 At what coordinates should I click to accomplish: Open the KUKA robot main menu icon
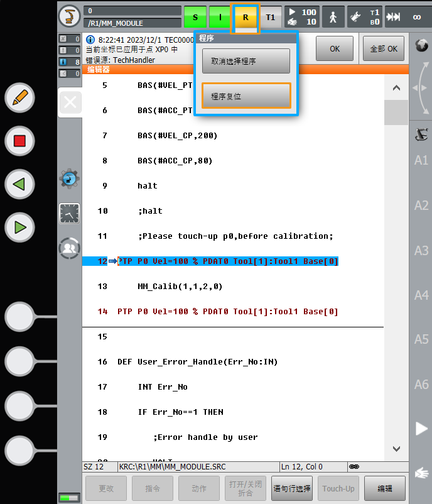coord(69,16)
